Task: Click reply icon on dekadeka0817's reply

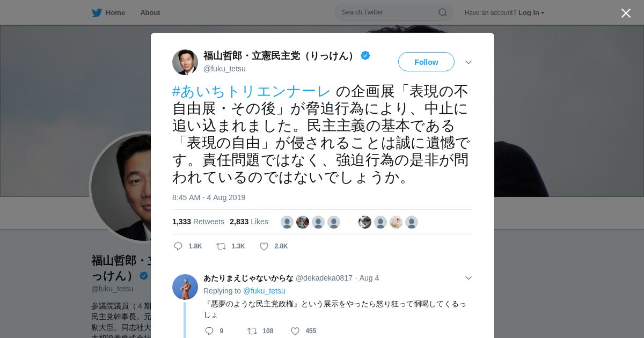Action: [x=209, y=331]
